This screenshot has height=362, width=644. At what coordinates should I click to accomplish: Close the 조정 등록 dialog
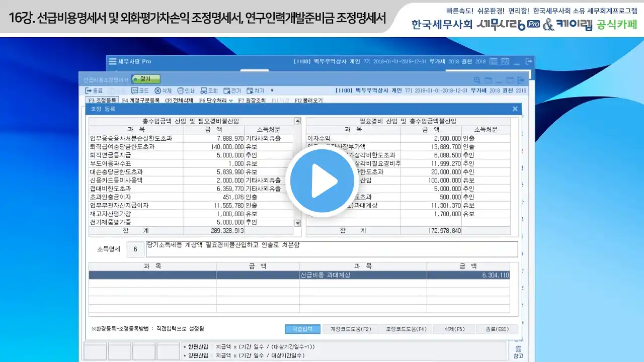515,109
